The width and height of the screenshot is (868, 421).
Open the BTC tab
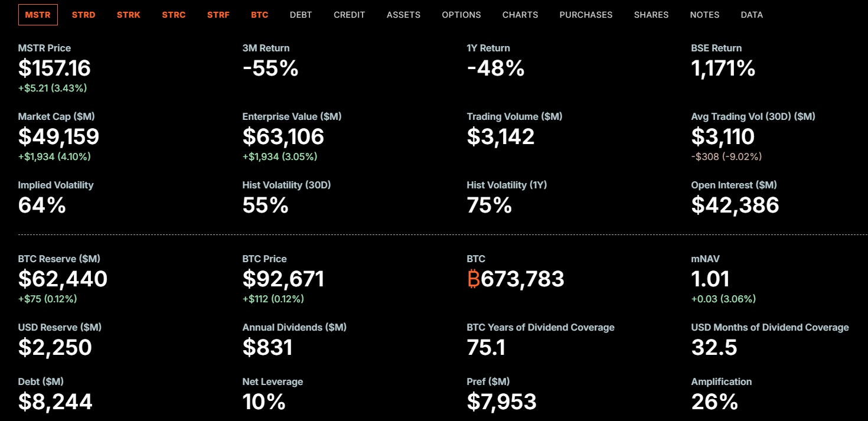(x=259, y=15)
